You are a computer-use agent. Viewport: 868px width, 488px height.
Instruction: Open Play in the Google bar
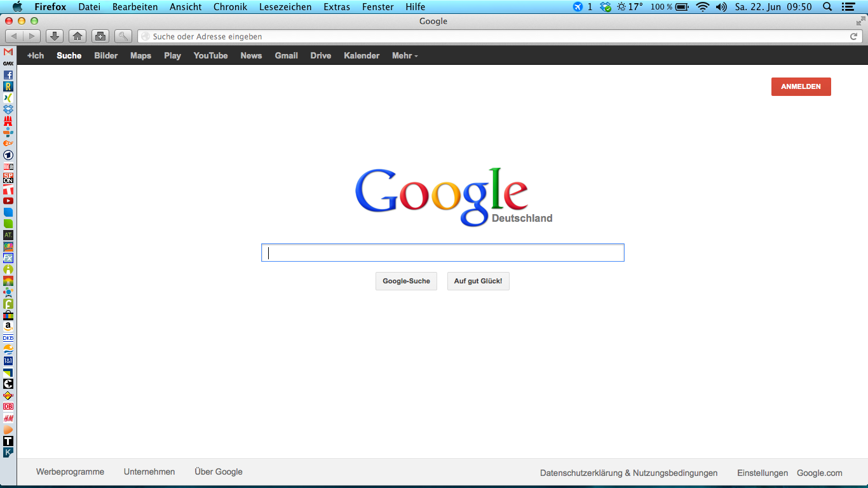click(x=172, y=56)
